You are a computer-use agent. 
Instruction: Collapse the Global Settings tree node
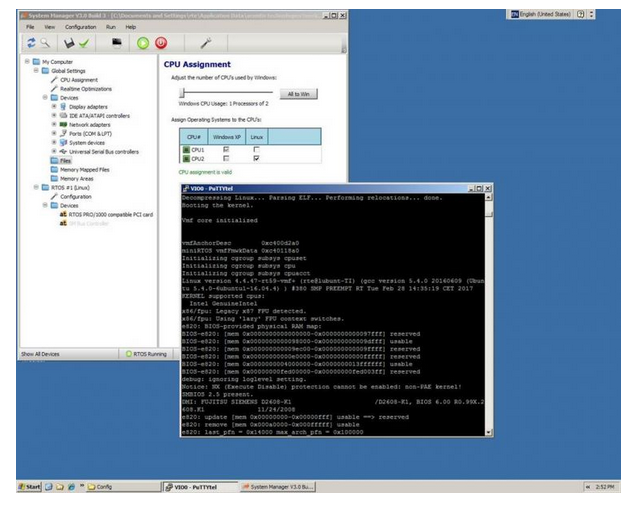[35, 70]
